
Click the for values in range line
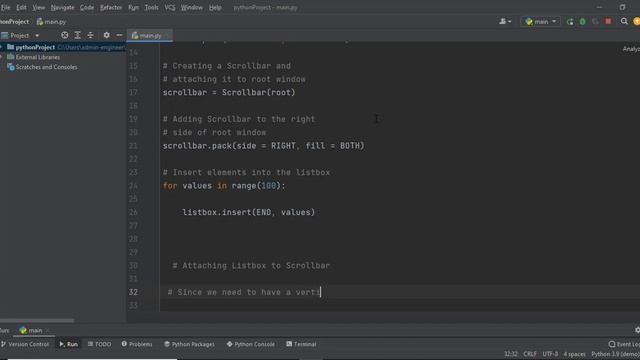click(x=224, y=186)
